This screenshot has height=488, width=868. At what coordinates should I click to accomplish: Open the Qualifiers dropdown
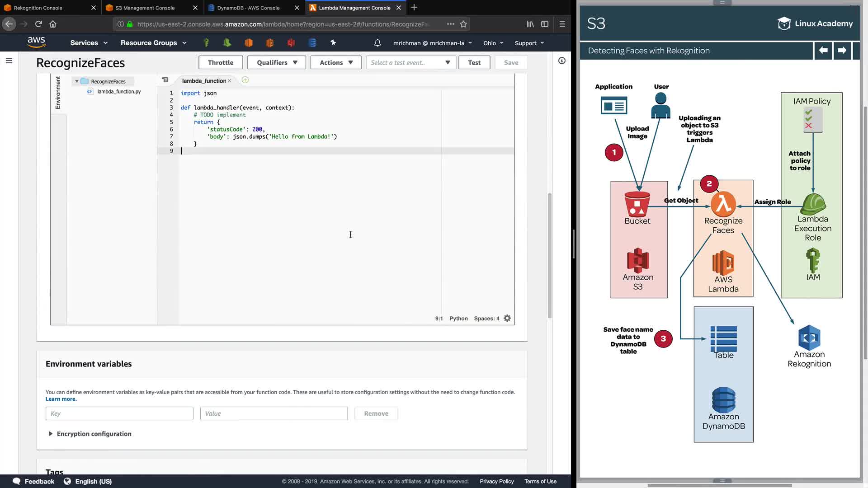tap(277, 62)
